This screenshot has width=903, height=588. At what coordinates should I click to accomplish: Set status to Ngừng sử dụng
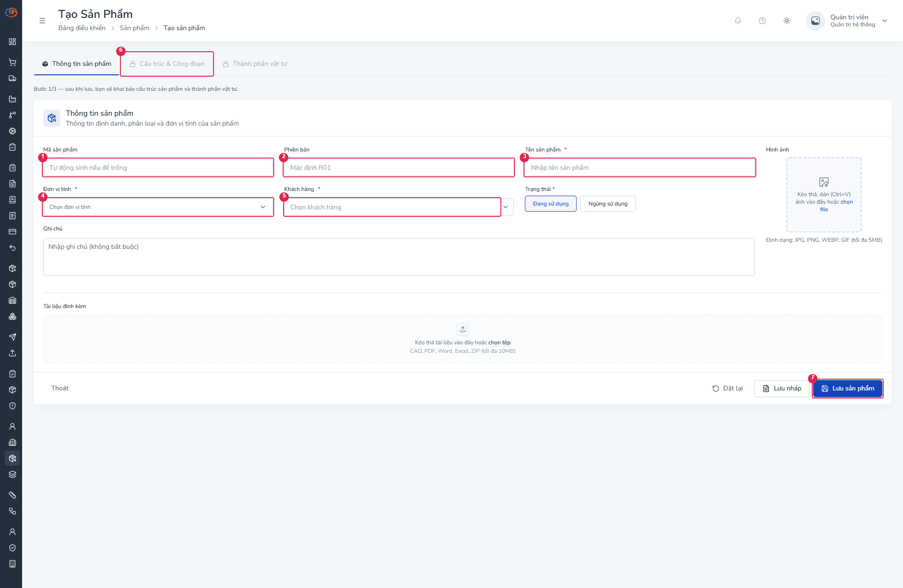point(608,204)
